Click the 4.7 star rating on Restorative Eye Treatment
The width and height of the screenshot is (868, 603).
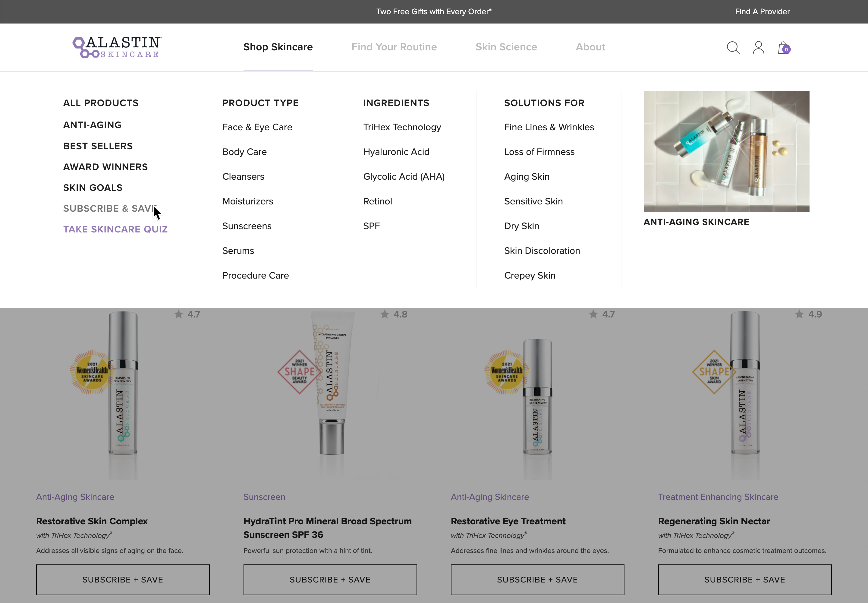tap(602, 314)
